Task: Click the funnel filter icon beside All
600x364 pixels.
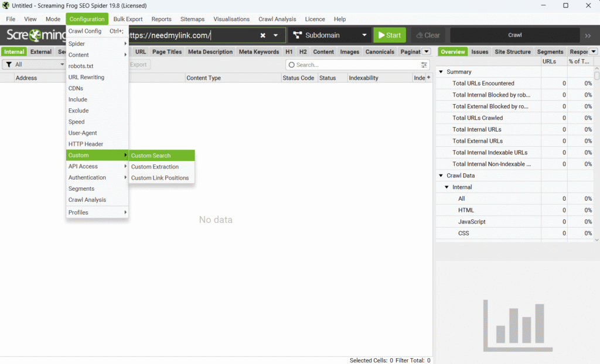Action: pyautogui.click(x=9, y=64)
